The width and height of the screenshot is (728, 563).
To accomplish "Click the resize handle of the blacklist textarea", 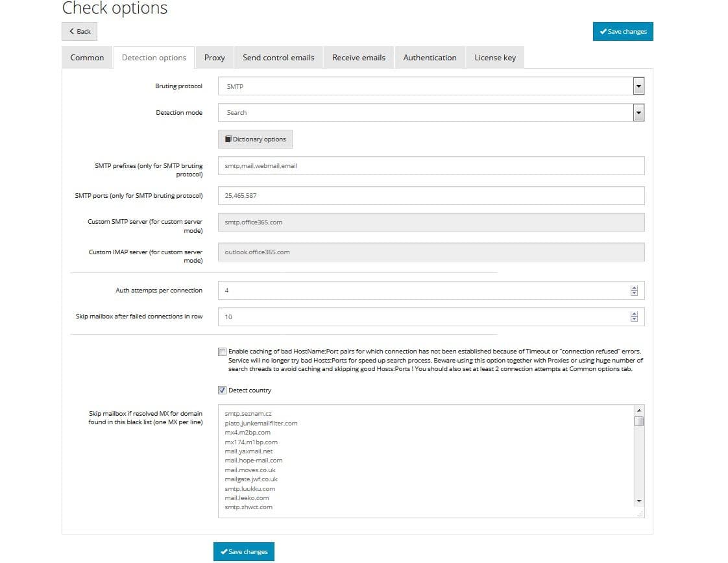I will pyautogui.click(x=640, y=512).
